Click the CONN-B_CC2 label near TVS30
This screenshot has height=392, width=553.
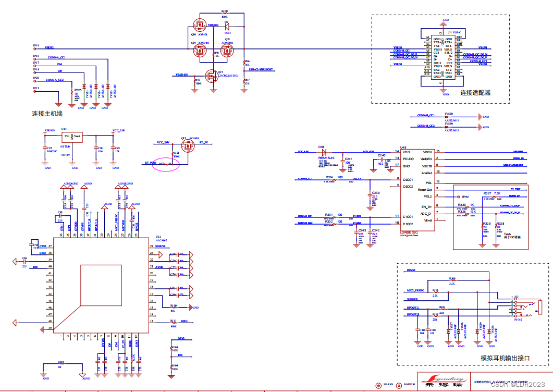pos(426,126)
